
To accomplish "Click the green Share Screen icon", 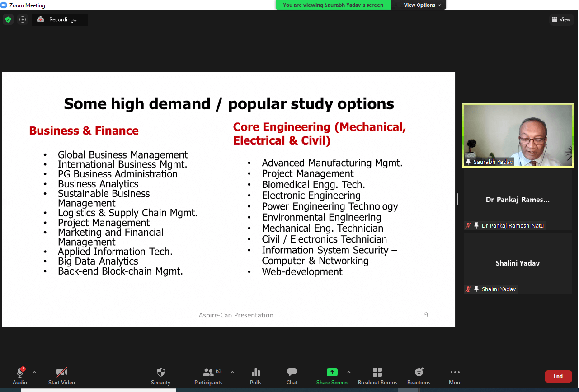I will point(332,372).
